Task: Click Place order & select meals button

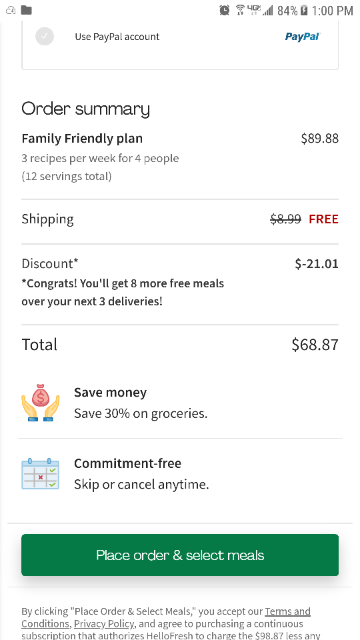Action: [x=180, y=555]
